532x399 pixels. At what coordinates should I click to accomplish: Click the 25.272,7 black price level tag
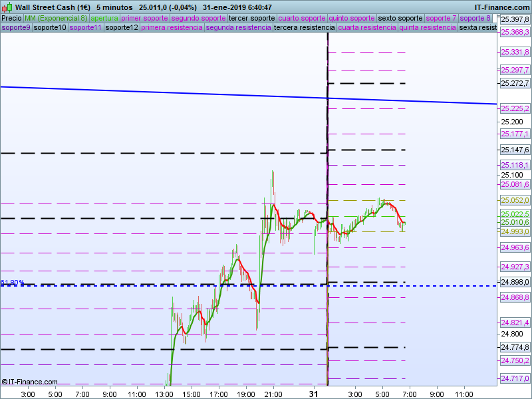[x=515, y=84]
